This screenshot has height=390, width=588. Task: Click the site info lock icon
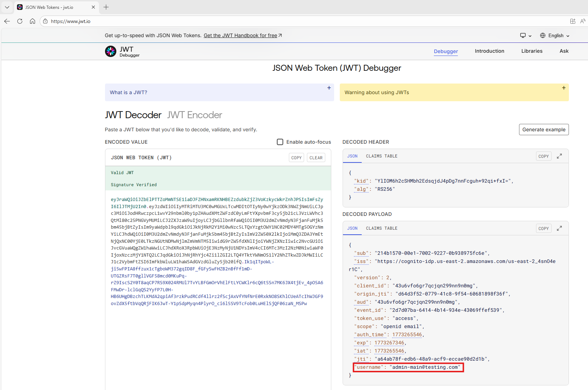pyautogui.click(x=45, y=21)
